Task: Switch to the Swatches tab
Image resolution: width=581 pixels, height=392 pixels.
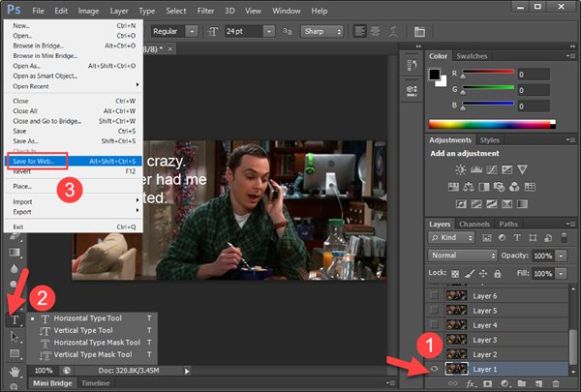Action: click(472, 56)
